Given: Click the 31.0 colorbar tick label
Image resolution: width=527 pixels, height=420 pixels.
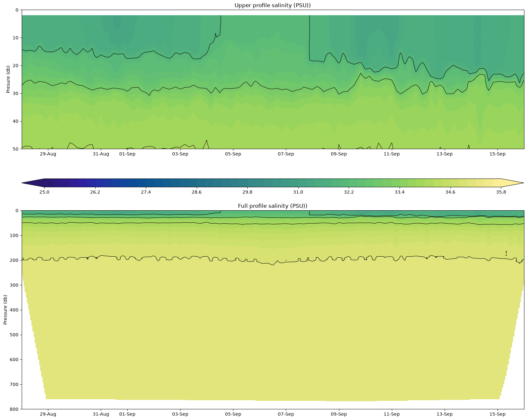Looking at the screenshot, I should tap(298, 192).
